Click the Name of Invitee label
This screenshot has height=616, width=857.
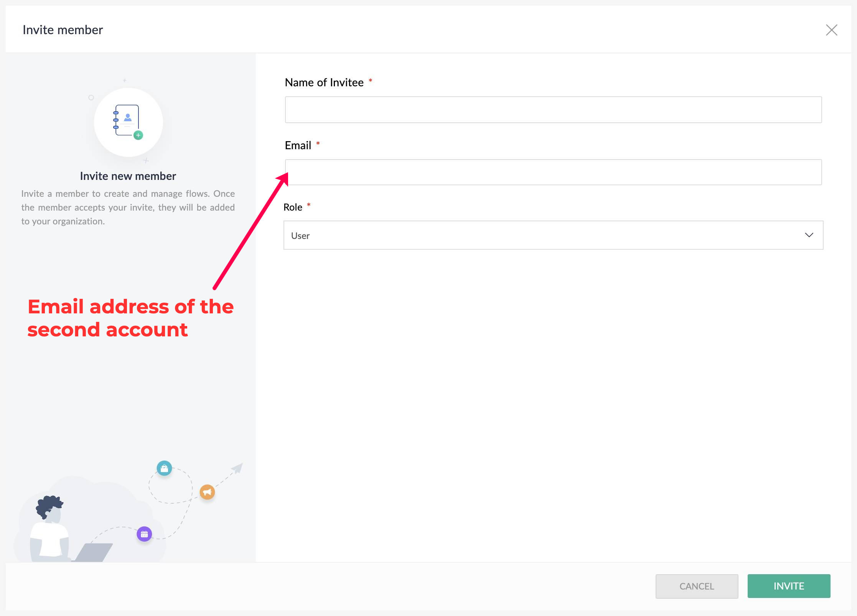click(x=324, y=82)
